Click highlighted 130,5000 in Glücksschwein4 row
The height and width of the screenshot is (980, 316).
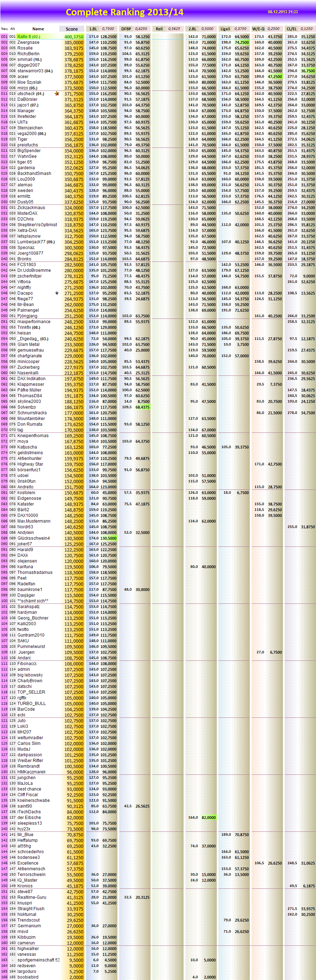point(109,538)
